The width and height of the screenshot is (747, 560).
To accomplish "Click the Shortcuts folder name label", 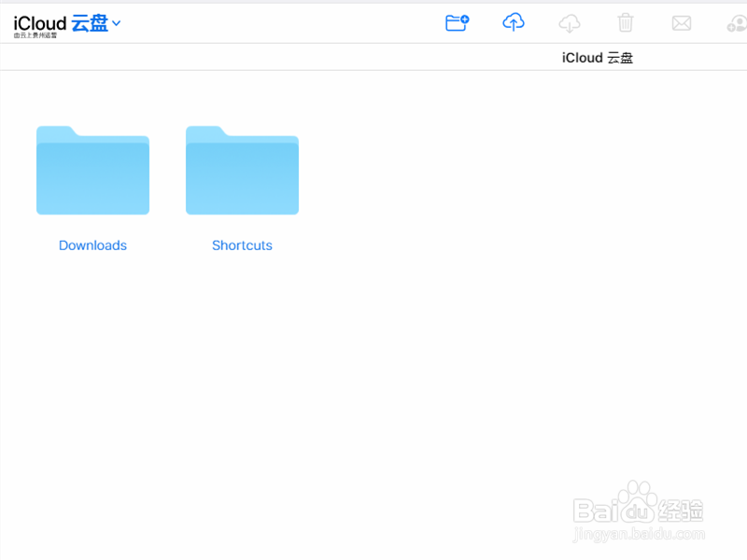I will tap(242, 245).
